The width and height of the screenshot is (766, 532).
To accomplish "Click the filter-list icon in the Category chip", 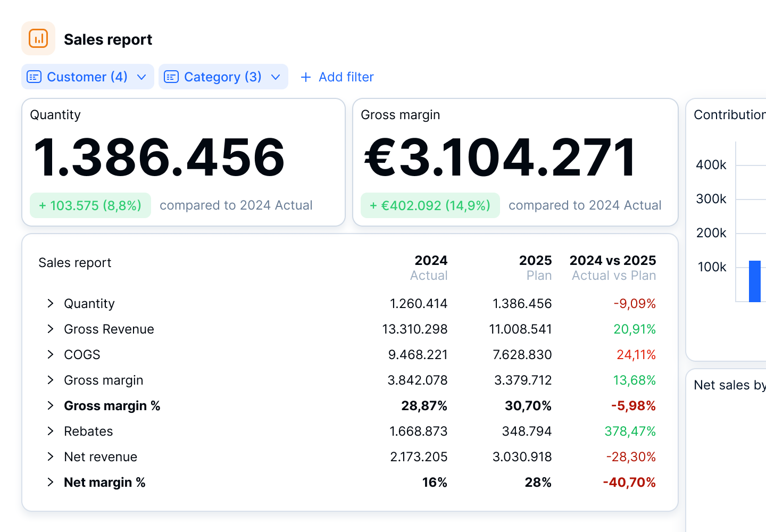I will (171, 77).
